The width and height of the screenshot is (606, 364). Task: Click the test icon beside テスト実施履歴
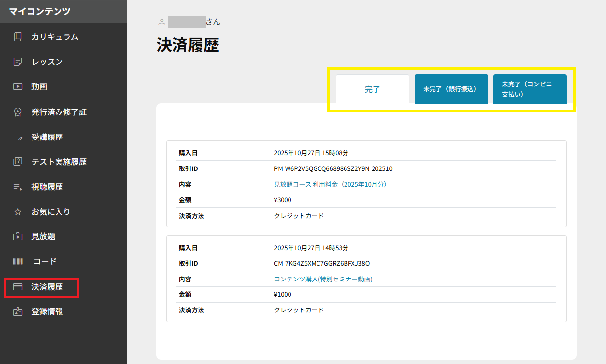point(18,162)
